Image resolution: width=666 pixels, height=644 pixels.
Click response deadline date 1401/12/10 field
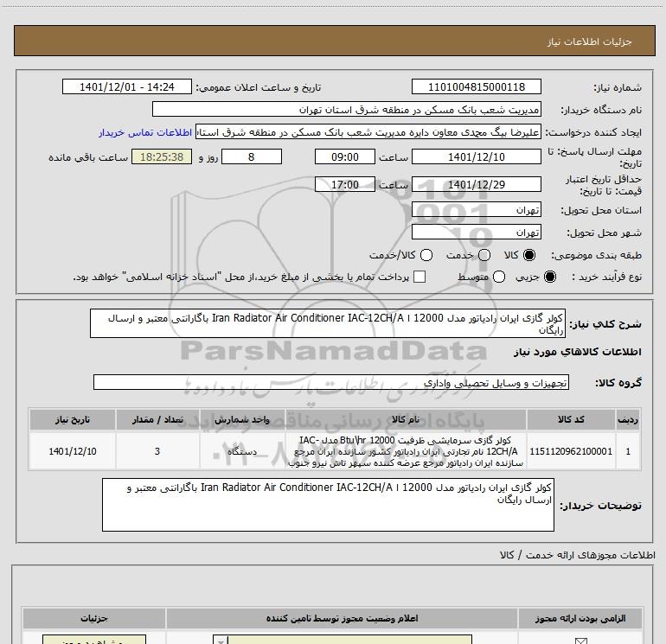pyautogui.click(x=476, y=156)
